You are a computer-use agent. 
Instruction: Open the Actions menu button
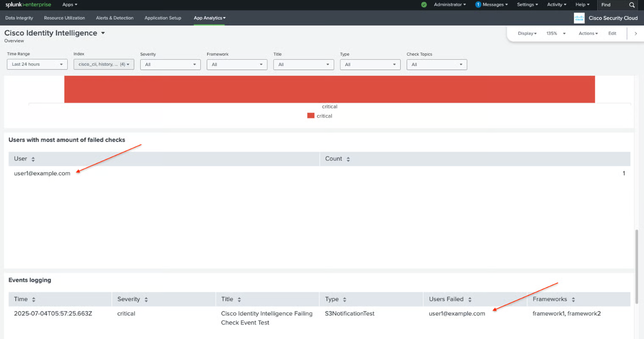(588, 33)
